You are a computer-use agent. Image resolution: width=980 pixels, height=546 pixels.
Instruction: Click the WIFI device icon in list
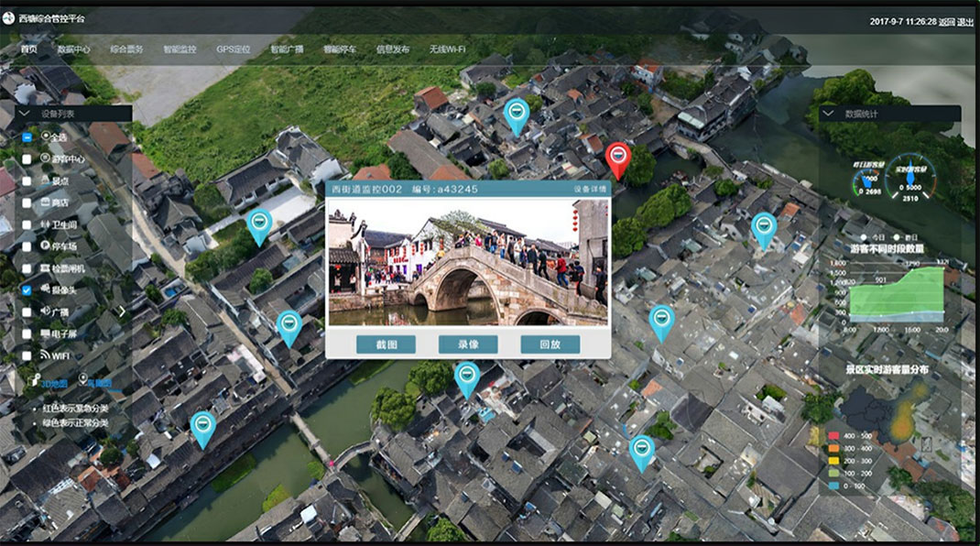coord(45,355)
